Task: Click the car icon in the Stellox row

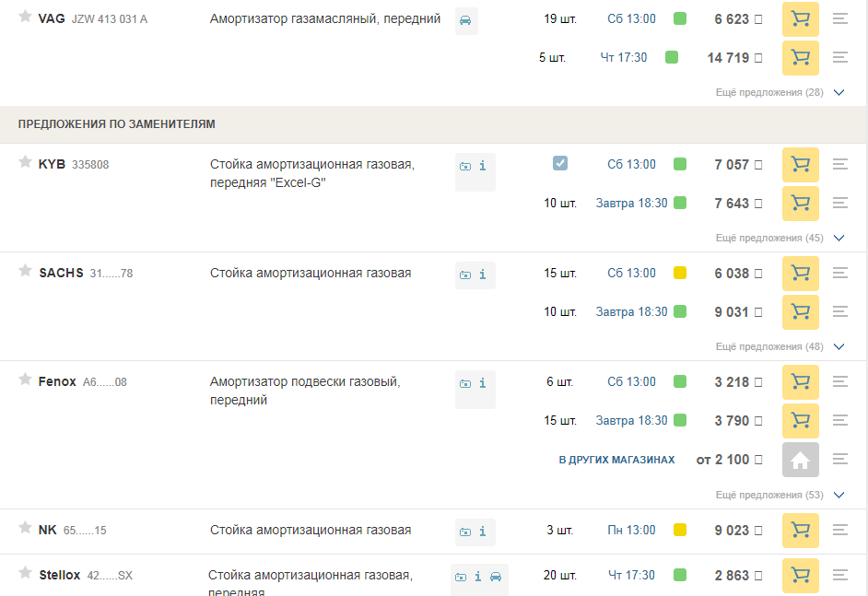Action: (x=496, y=577)
